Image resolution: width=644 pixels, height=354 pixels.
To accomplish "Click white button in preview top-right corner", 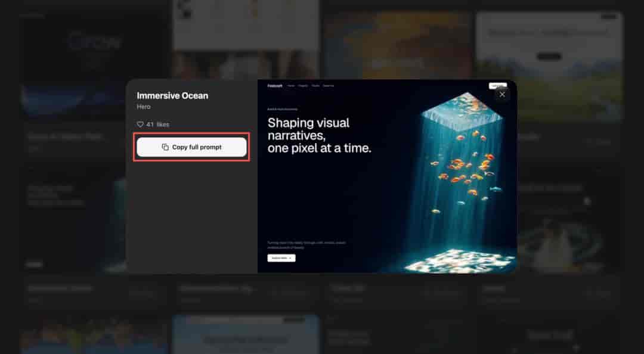I will (x=497, y=85).
